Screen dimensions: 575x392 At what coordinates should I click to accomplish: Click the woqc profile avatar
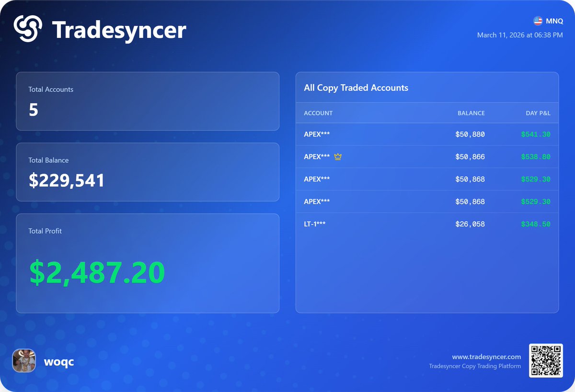(x=24, y=361)
